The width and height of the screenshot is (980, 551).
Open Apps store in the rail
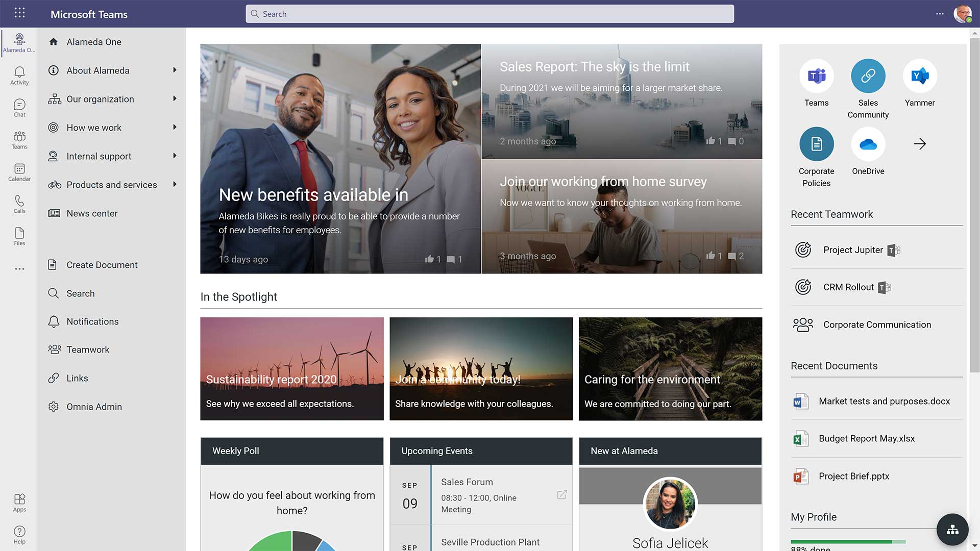[x=19, y=503]
